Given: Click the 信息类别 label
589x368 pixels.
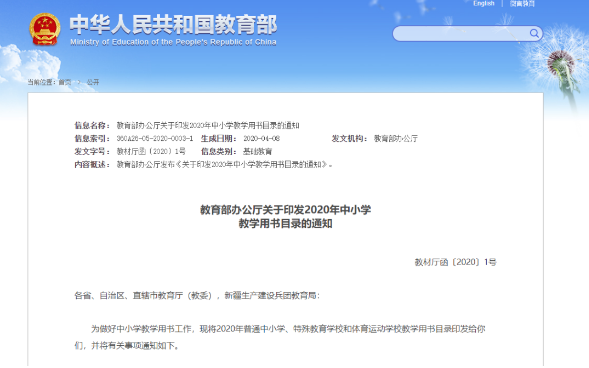Looking at the screenshot, I should 219,151.
